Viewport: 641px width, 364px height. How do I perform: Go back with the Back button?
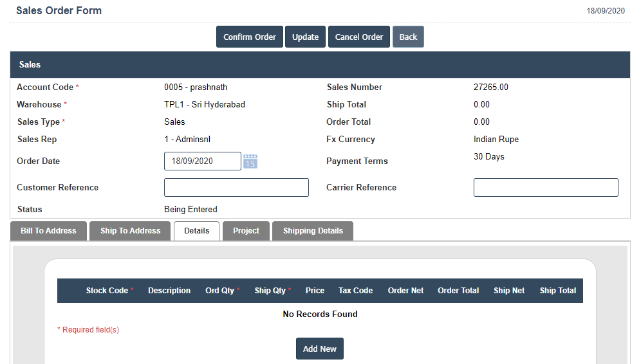(408, 37)
